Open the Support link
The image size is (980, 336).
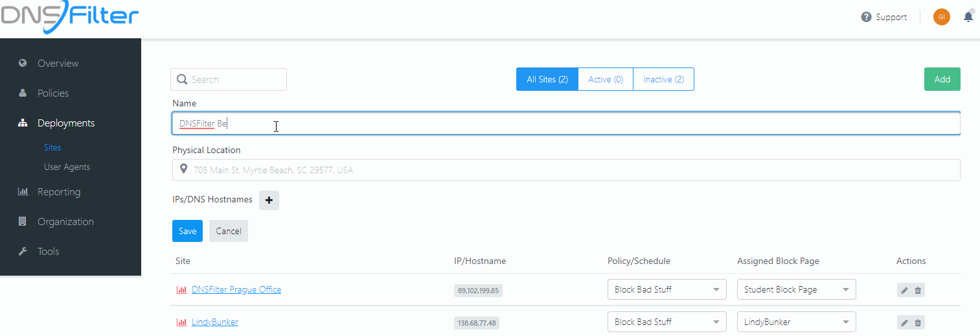pos(891,17)
